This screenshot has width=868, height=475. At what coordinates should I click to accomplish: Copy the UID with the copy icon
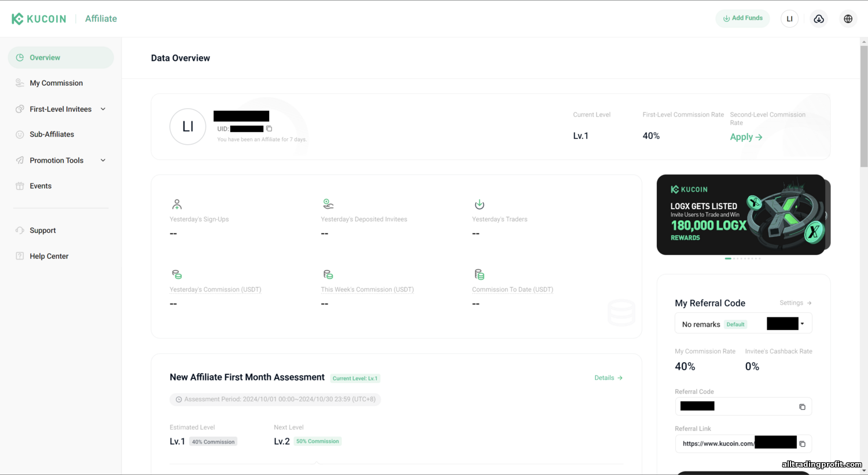coord(269,129)
